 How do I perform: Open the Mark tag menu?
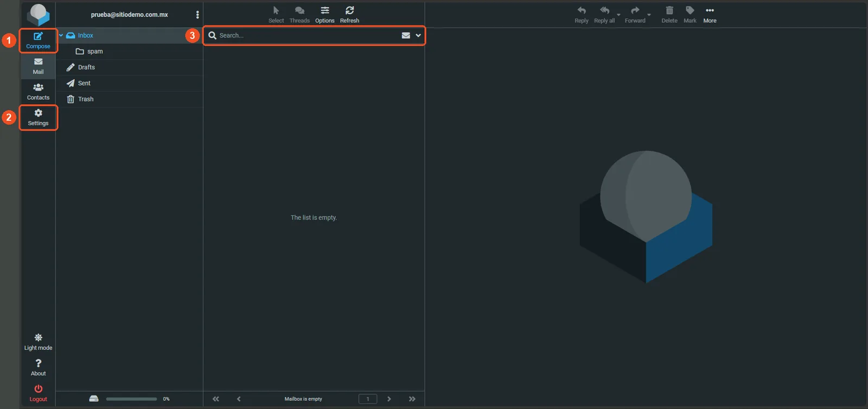tap(690, 15)
